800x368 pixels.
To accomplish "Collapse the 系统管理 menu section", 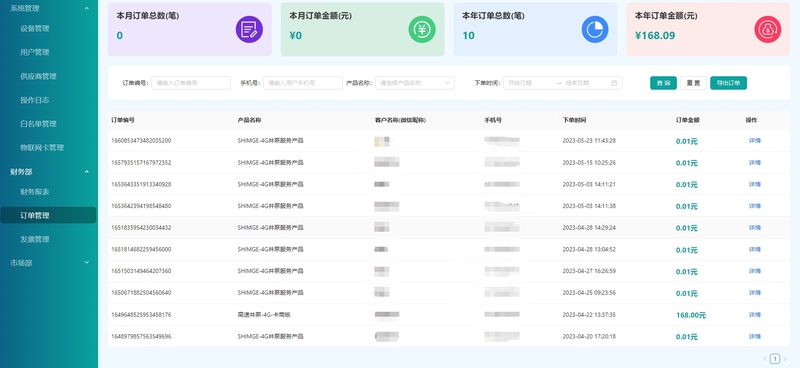I will [x=87, y=9].
